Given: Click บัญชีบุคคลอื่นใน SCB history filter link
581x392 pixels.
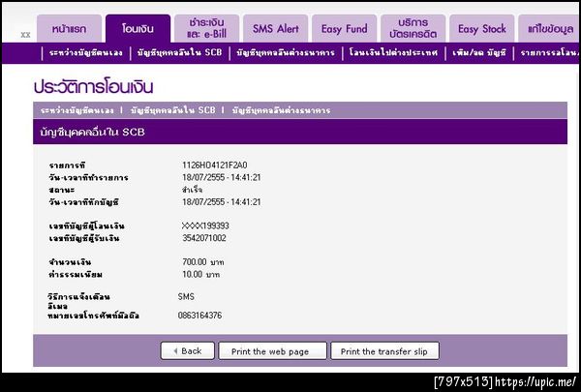Looking at the screenshot, I should 172,110.
